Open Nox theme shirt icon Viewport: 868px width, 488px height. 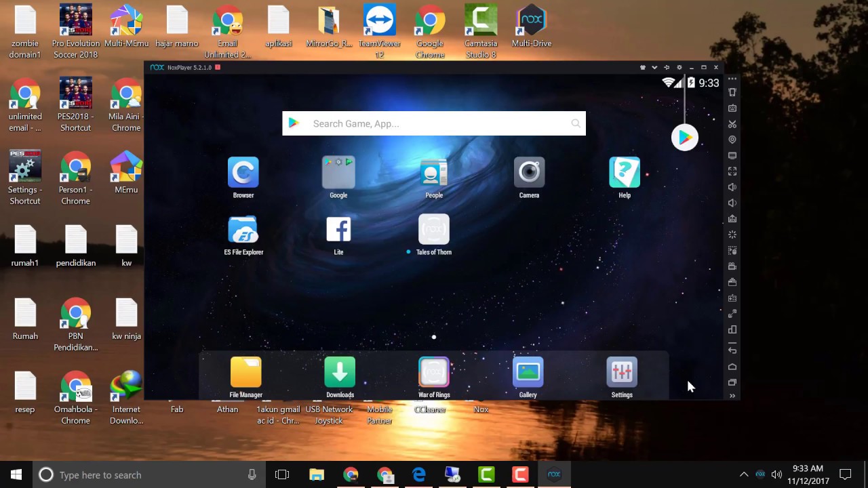tap(642, 68)
